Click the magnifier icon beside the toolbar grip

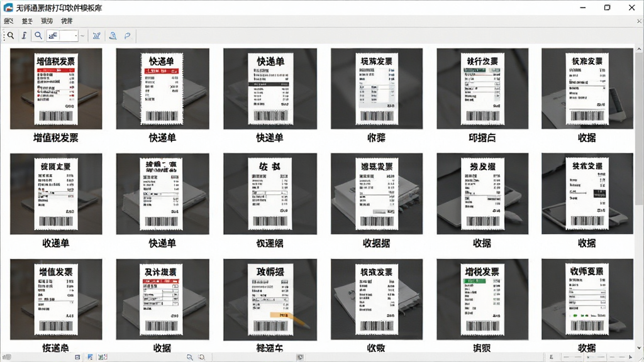(x=11, y=36)
